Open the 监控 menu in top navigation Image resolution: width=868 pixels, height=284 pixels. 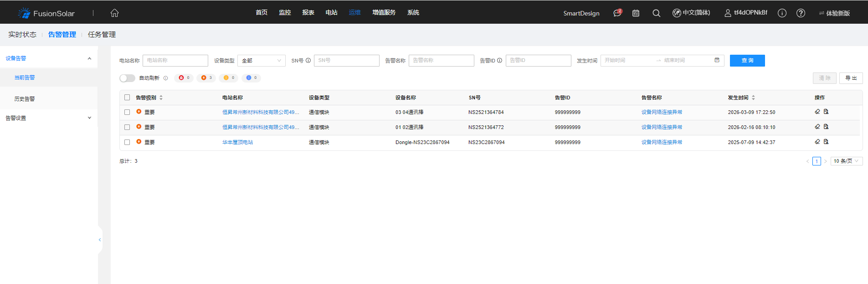[x=285, y=13]
